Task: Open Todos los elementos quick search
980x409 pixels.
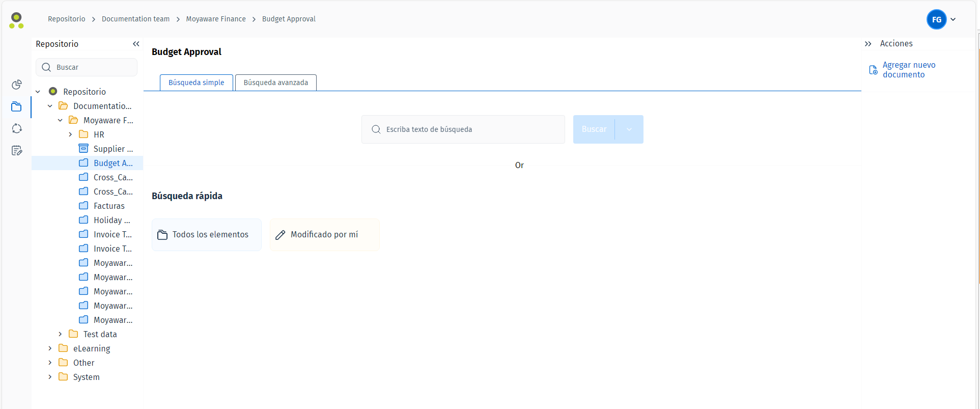Action: tap(207, 235)
